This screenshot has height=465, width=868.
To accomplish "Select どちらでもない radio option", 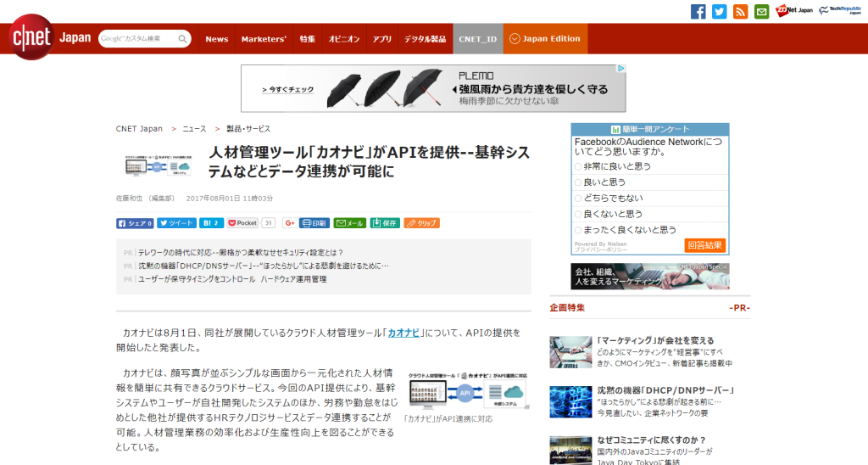I will click(x=578, y=199).
